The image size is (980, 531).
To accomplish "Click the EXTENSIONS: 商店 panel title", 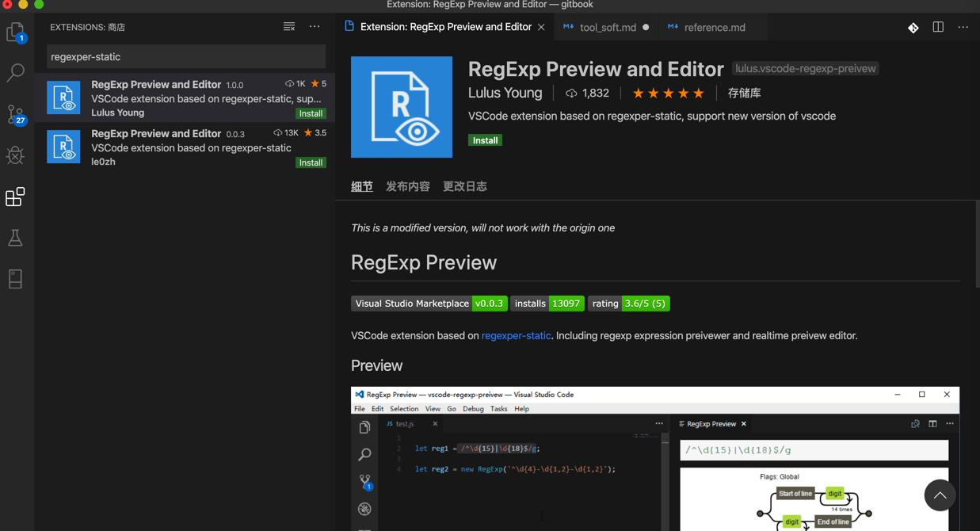I will [x=88, y=27].
